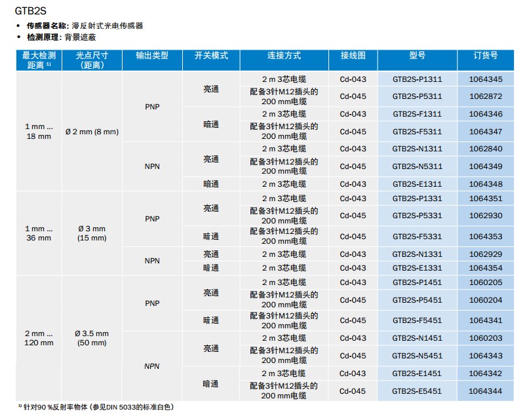Screen dimensions: 527x420
Task: Click order number 1062929
Action: 486,254
